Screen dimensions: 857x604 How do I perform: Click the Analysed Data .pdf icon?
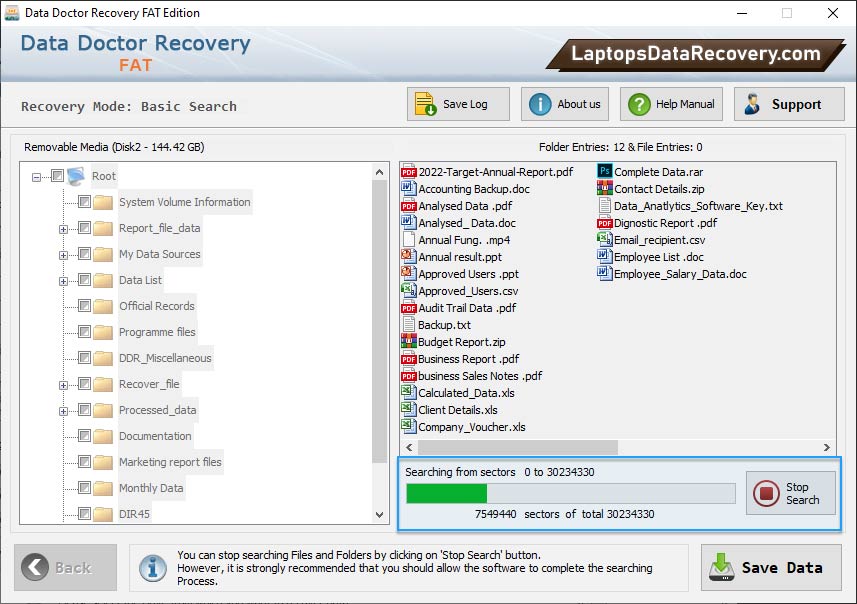click(x=409, y=206)
